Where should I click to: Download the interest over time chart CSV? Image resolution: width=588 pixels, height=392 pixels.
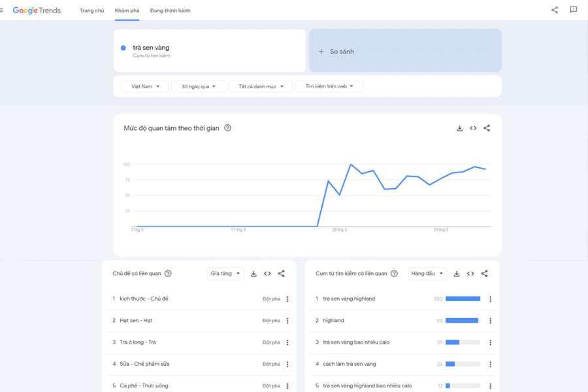pos(459,128)
